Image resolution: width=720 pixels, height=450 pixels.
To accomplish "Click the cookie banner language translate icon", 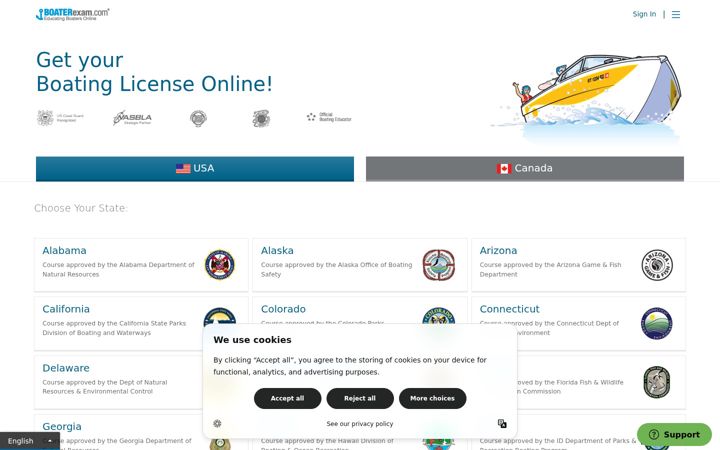I will click(x=502, y=423).
